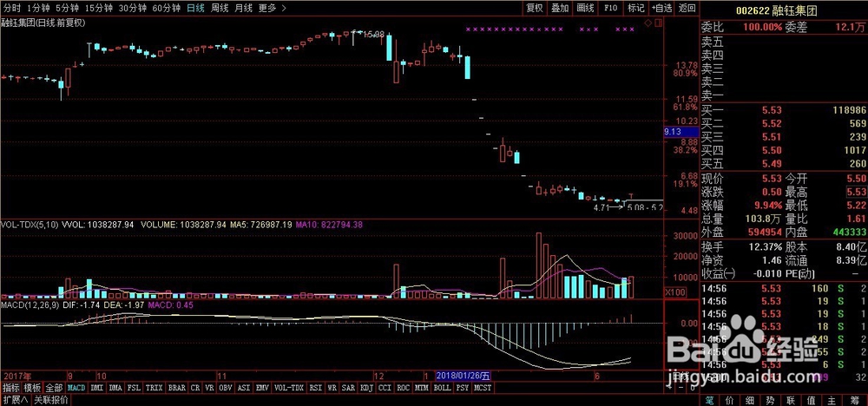Open the 复权 adjustment button
The width and height of the screenshot is (868, 406).
535,9
